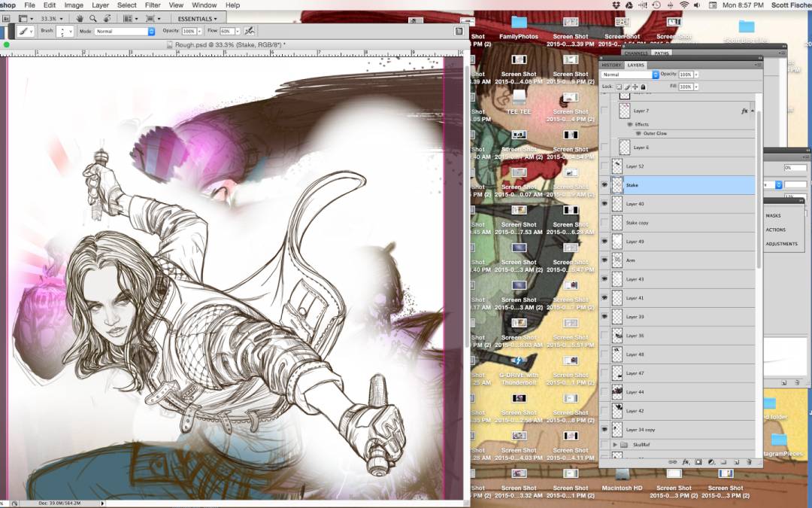Click the link layers chain icon
The image size is (812, 508).
pos(672,461)
